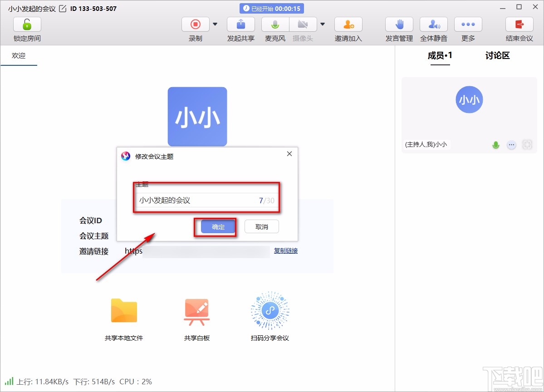This screenshot has height=392, width=544.
Task: Click 全体静音 to mute everyone
Action: pyautogui.click(x=433, y=24)
